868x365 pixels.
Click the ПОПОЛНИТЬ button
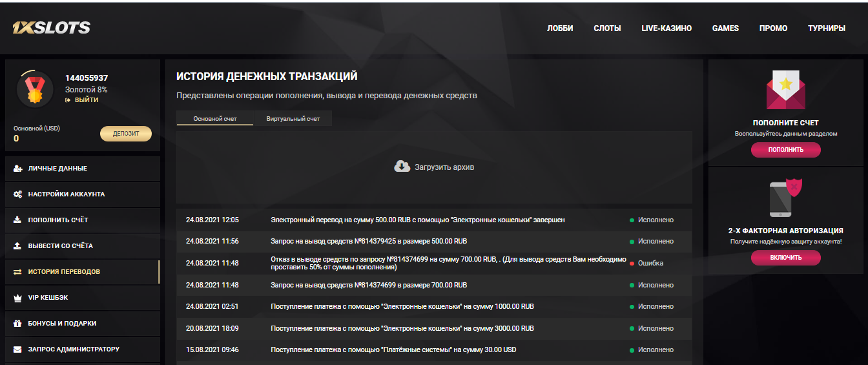tap(786, 150)
